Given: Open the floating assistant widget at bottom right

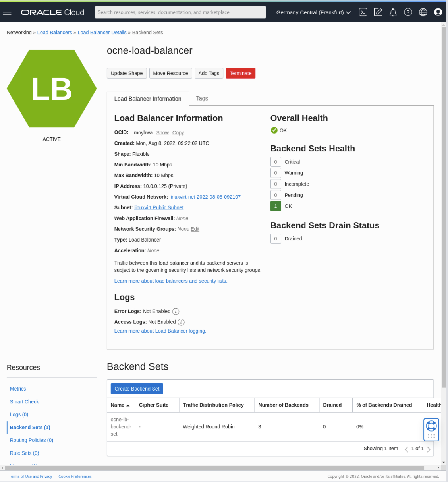Looking at the screenshot, I should coord(431,430).
